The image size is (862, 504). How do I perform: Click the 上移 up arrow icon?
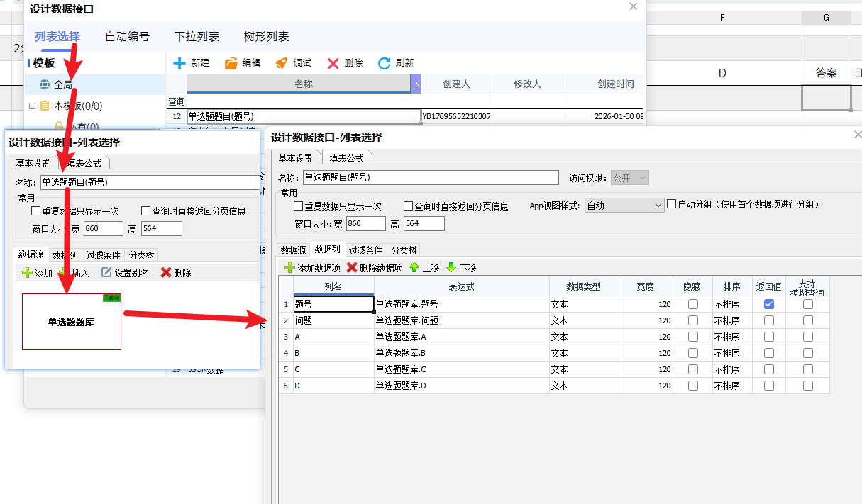[414, 268]
